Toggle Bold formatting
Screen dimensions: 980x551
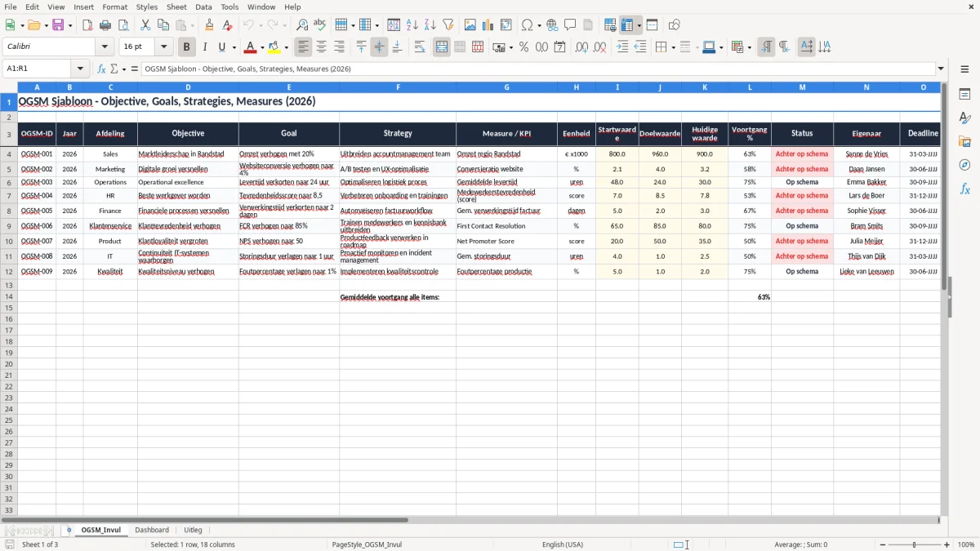click(x=186, y=47)
